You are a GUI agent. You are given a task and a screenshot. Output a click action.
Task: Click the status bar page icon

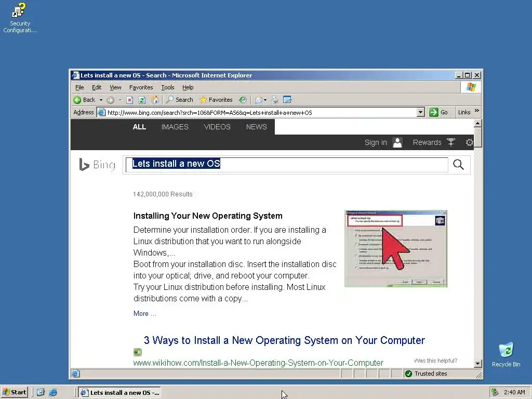(75, 374)
